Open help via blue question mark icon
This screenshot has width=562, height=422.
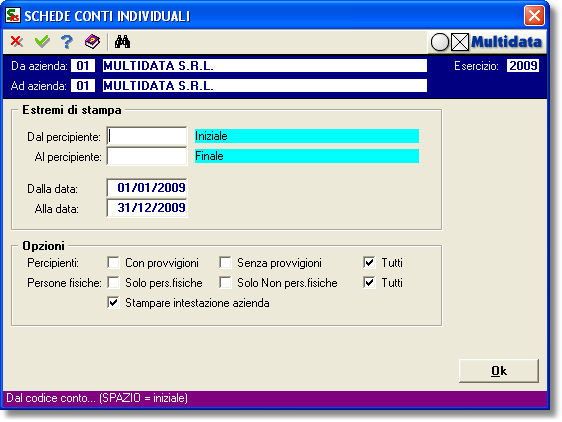click(67, 42)
